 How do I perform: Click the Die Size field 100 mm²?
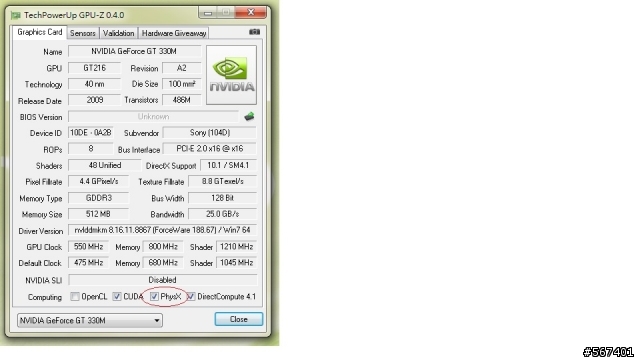[x=182, y=84]
